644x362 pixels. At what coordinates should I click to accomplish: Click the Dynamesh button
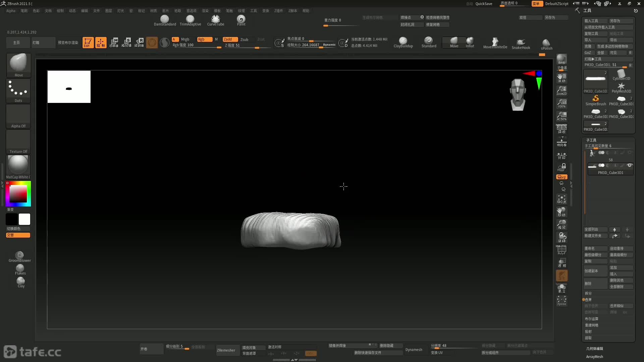click(414, 350)
